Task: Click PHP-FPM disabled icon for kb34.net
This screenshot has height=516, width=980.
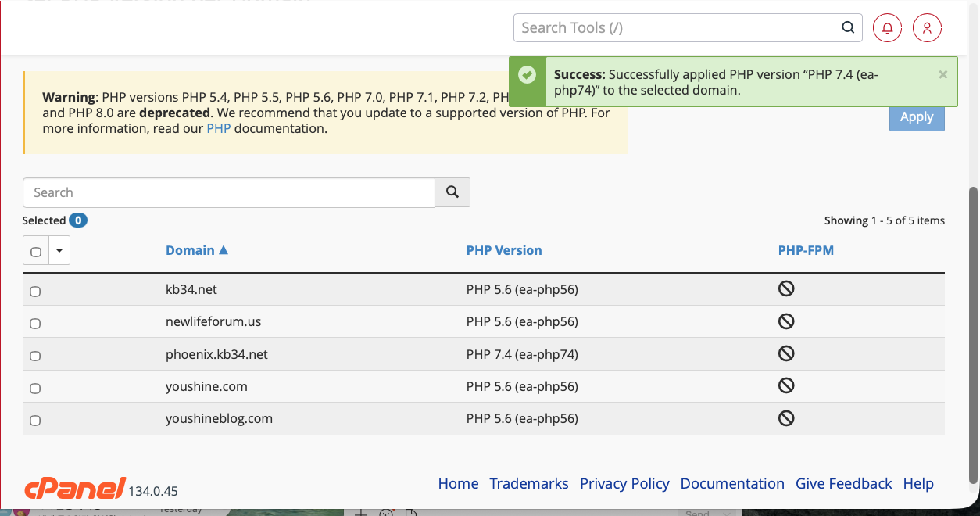Action: coord(786,289)
